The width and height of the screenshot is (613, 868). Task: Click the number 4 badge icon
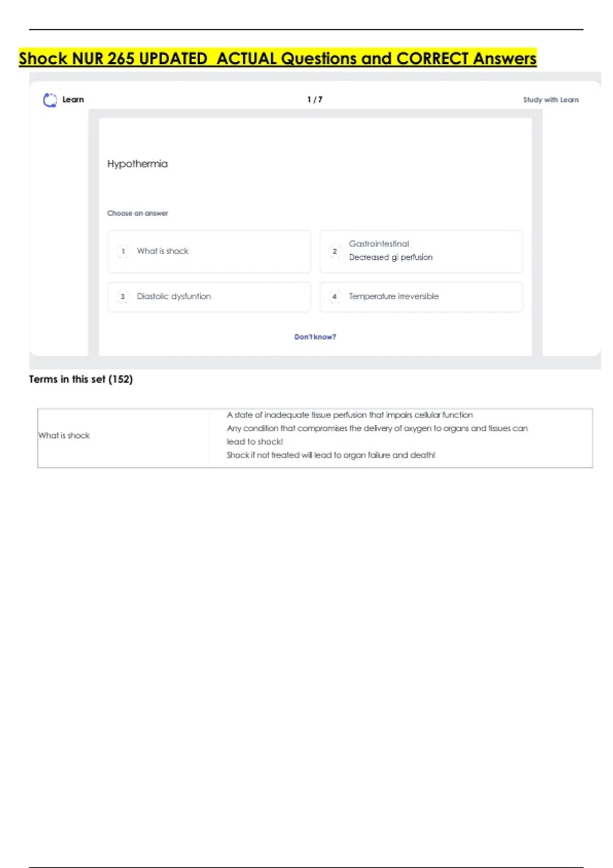[335, 297]
